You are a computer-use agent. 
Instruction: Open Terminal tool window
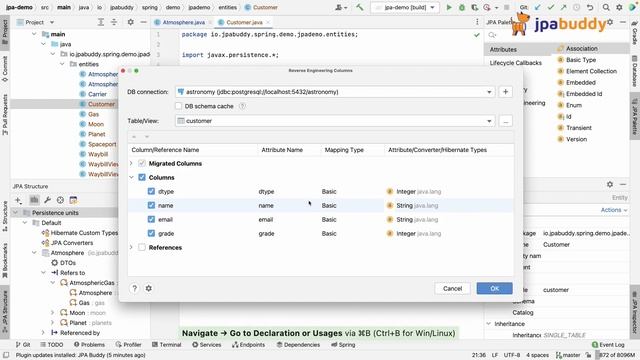[167, 344]
